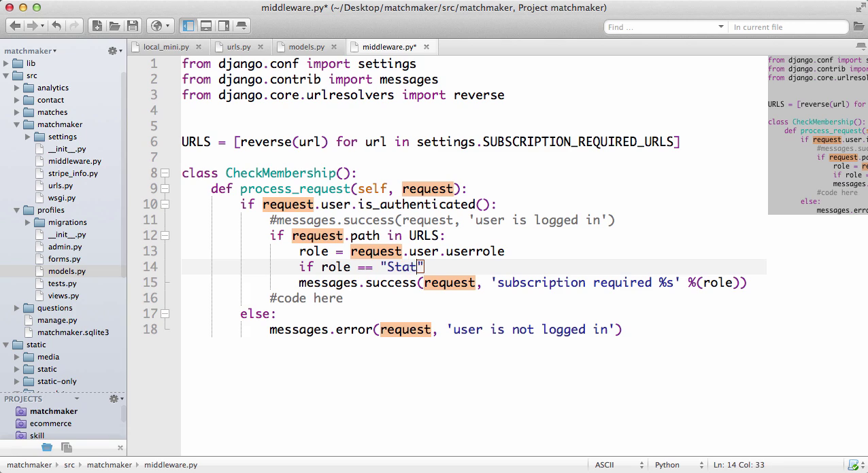The width and height of the screenshot is (868, 473).
Task: Click the Projects list scrollbar
Action: (x=123, y=414)
